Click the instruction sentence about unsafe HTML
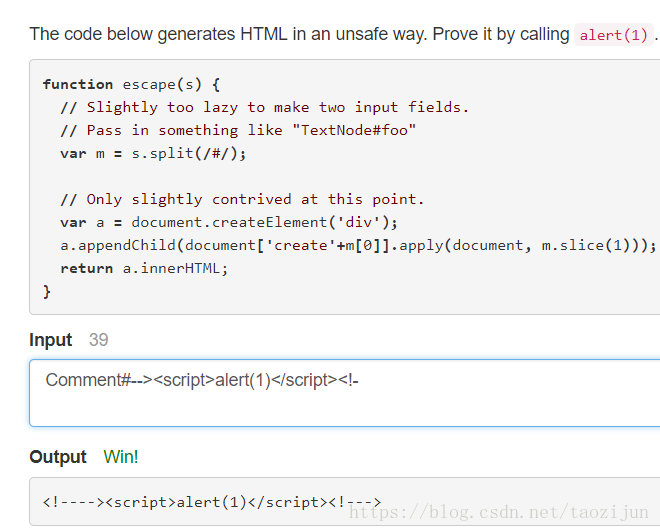 coord(343,35)
